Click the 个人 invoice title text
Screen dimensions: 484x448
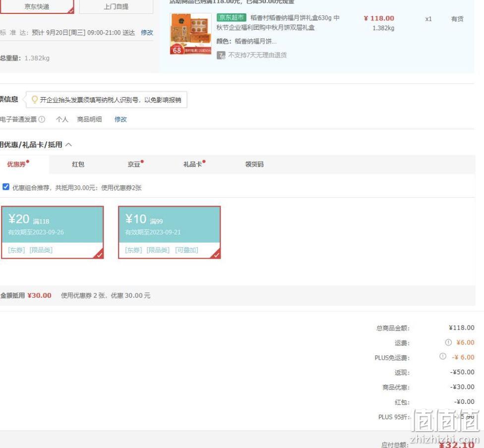pos(62,119)
